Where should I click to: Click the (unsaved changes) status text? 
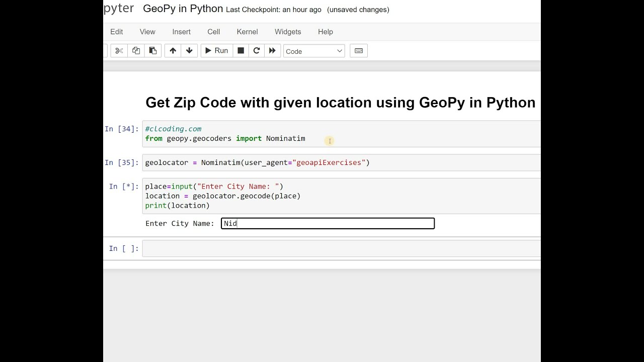358,10
